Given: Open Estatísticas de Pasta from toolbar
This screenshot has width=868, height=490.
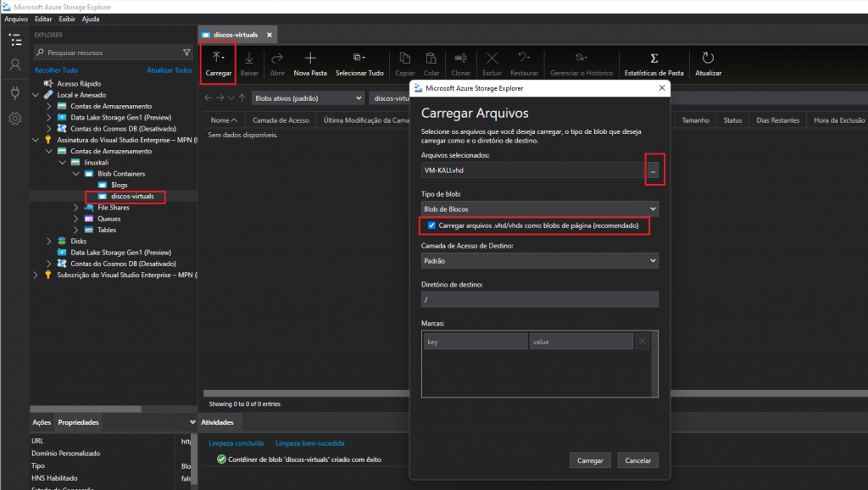Looking at the screenshot, I should (654, 64).
